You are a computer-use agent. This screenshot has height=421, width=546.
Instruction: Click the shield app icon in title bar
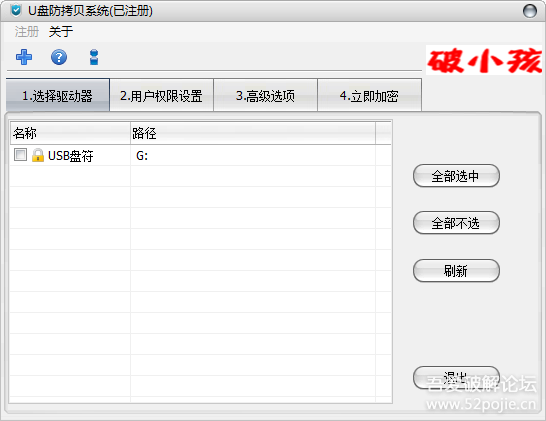click(x=16, y=10)
